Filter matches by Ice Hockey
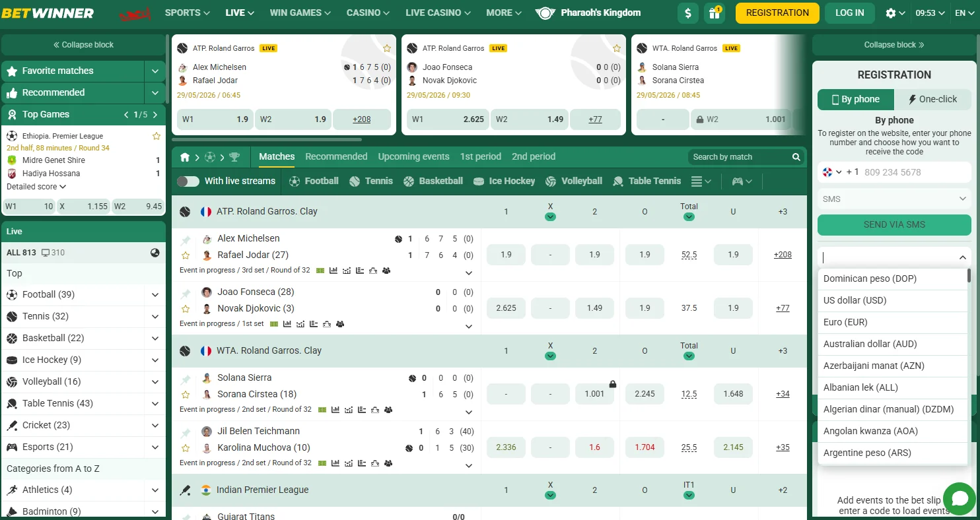Image resolution: width=980 pixels, height=520 pixels. coord(504,181)
